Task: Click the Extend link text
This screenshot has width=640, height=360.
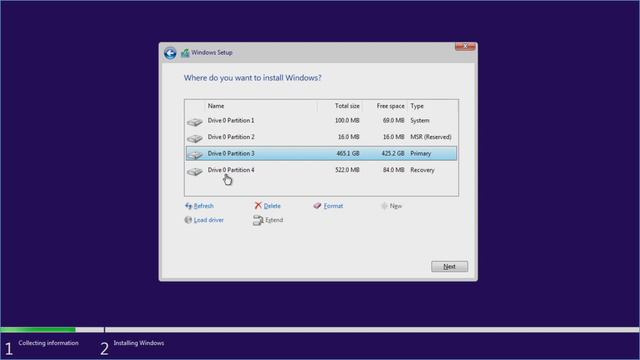Action: (x=274, y=220)
